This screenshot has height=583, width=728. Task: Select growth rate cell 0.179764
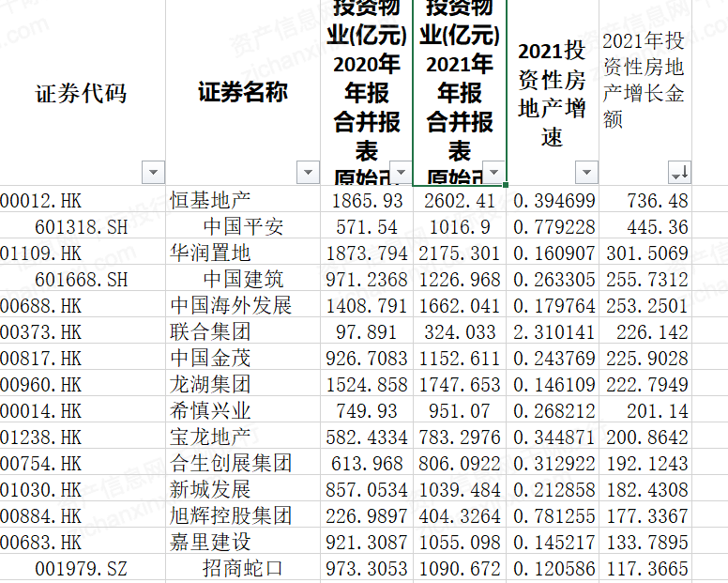click(x=553, y=306)
